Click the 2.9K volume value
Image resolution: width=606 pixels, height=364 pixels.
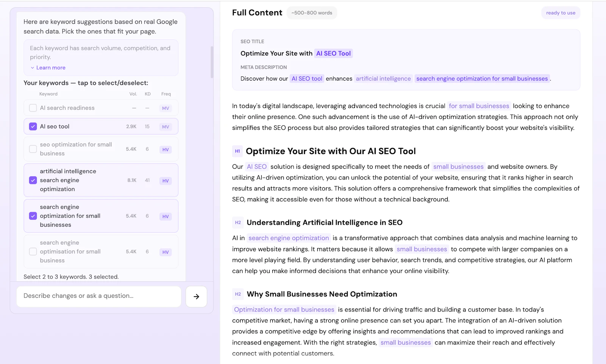coord(131,126)
